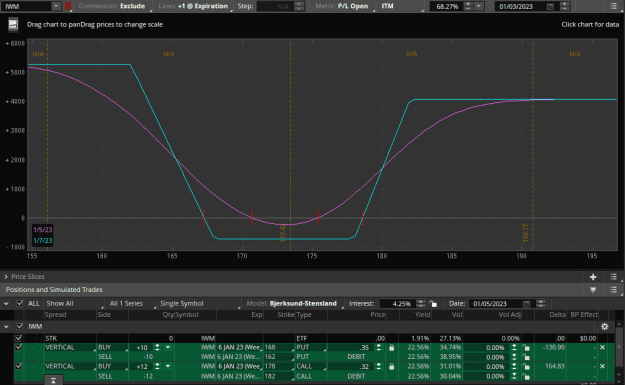This screenshot has height=385, width=625.
Task: Collapse the IWM group chevron
Action: click(6, 326)
